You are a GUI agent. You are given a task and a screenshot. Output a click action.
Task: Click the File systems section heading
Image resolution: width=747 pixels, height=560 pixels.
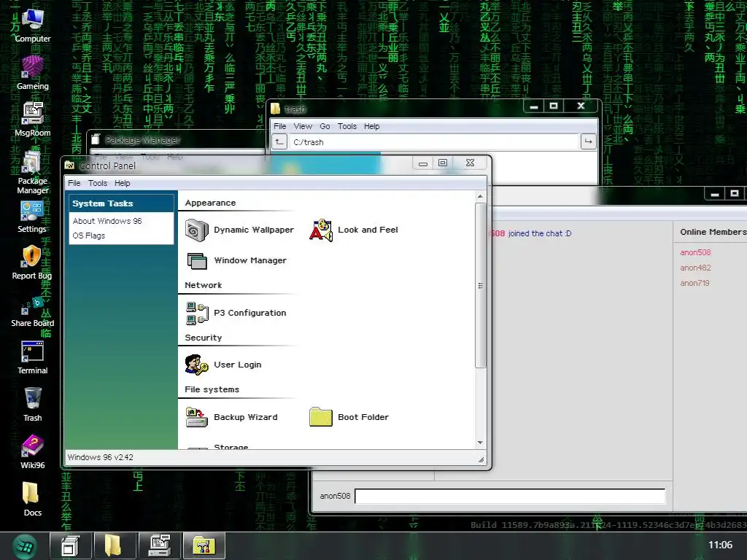click(x=212, y=389)
